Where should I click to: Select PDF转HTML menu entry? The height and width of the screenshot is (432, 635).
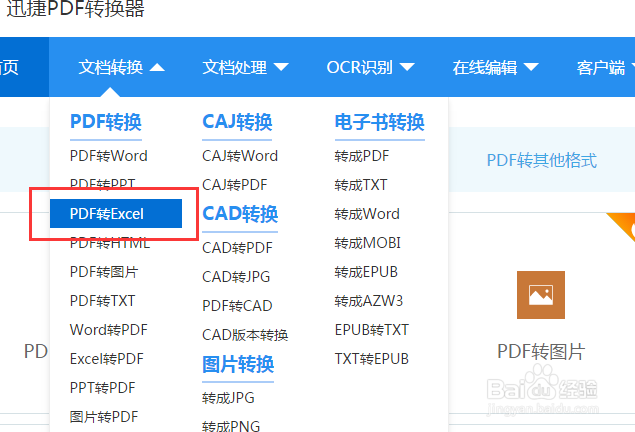click(x=110, y=243)
